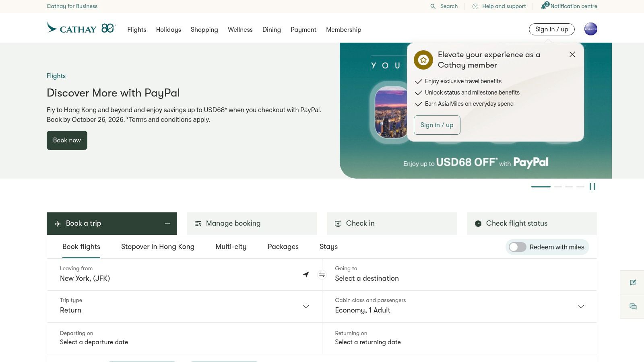Click the Check in boarding-pass icon
The height and width of the screenshot is (362, 644).
(x=338, y=224)
